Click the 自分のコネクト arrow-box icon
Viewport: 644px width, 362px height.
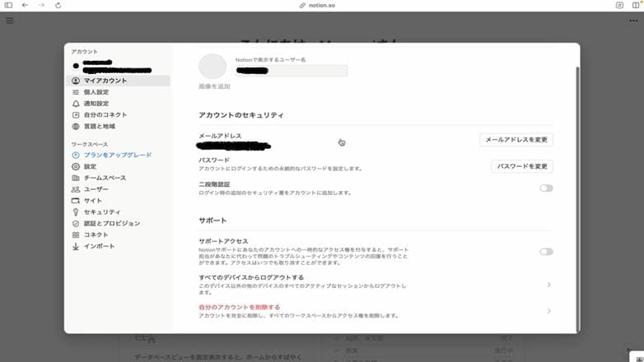(76, 115)
